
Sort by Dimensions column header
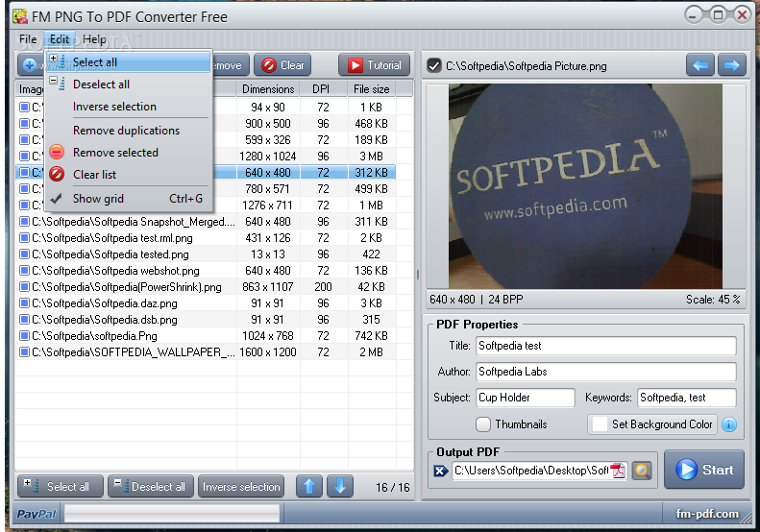point(268,89)
